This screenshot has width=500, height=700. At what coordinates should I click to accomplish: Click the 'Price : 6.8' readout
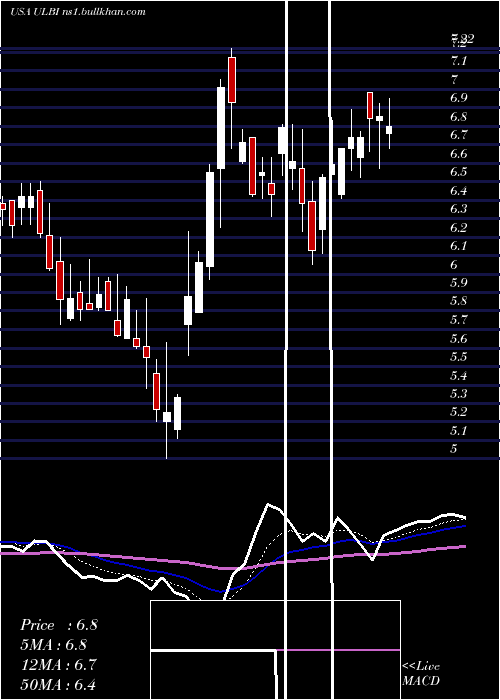pyautogui.click(x=58, y=625)
